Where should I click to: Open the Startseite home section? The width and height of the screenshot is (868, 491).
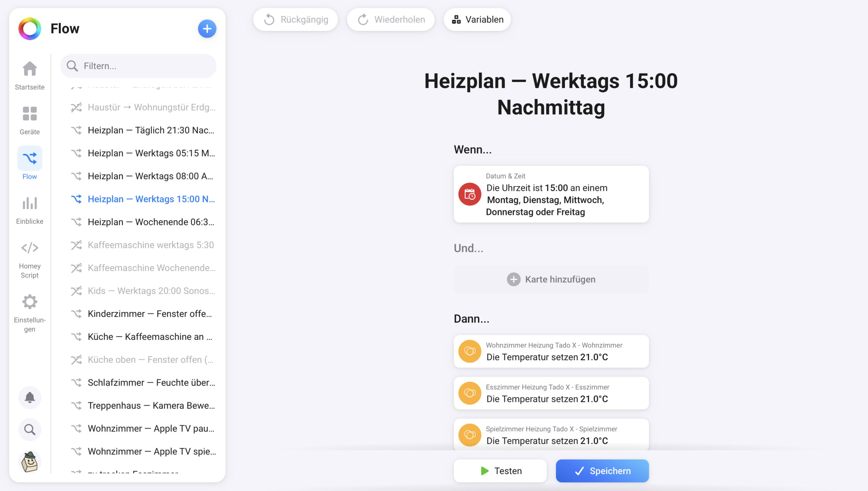pos(30,75)
